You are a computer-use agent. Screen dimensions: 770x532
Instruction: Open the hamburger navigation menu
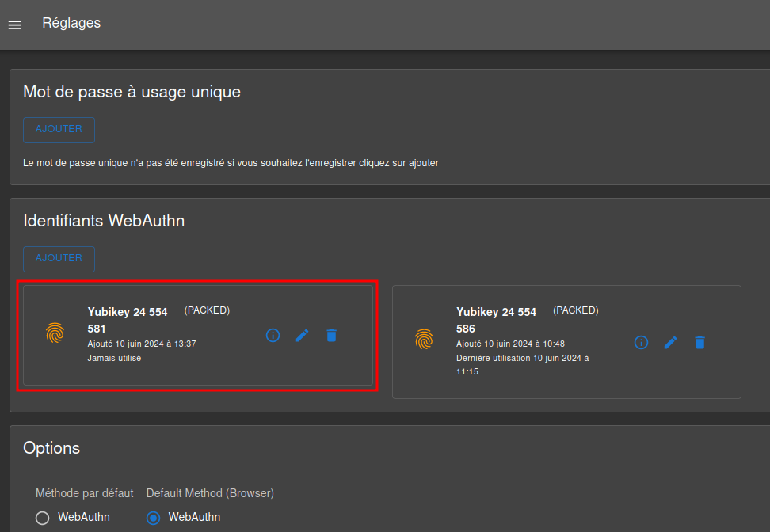click(14, 25)
